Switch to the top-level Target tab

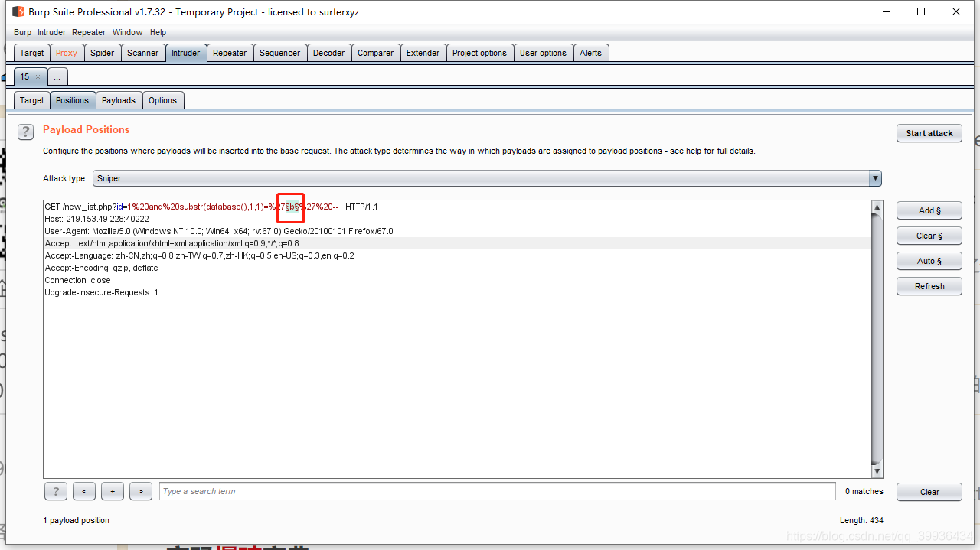[32, 53]
